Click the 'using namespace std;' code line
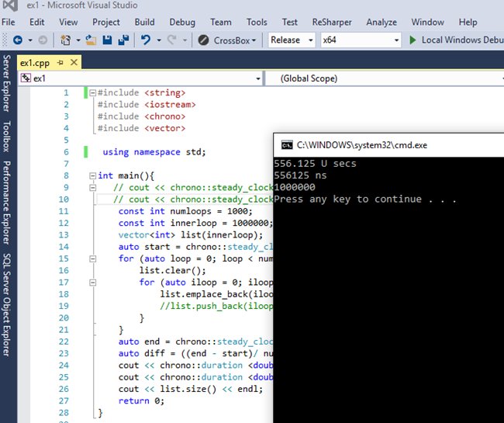Screen dimensions: 504x423 [x=154, y=152]
